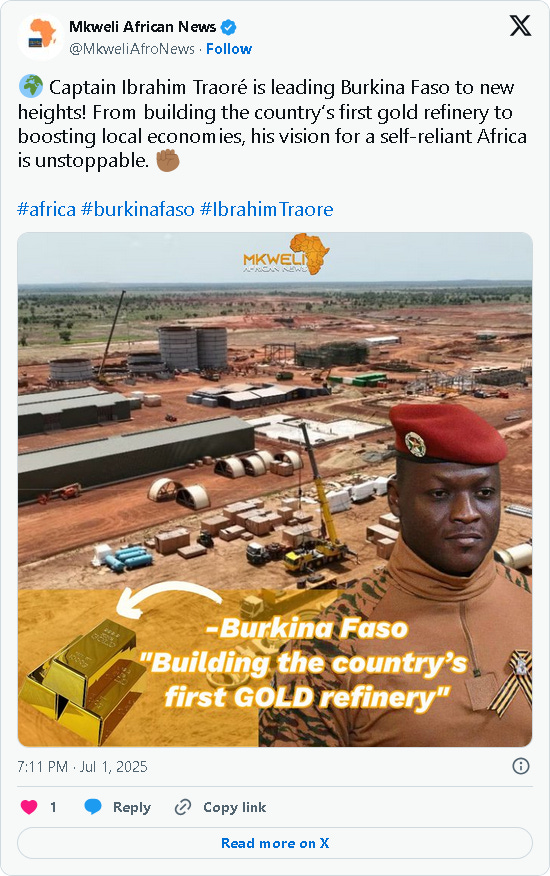Click the Reply text label
This screenshot has width=550, height=876.
pos(132,807)
